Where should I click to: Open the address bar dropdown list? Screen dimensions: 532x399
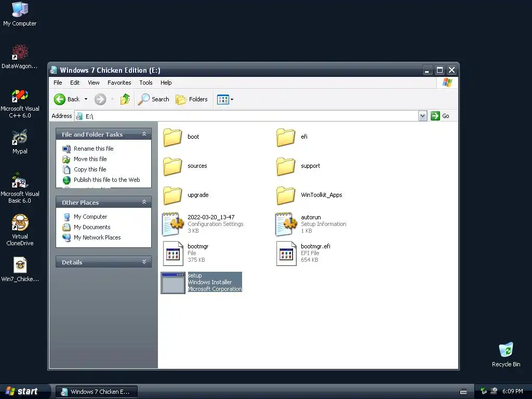coord(422,116)
